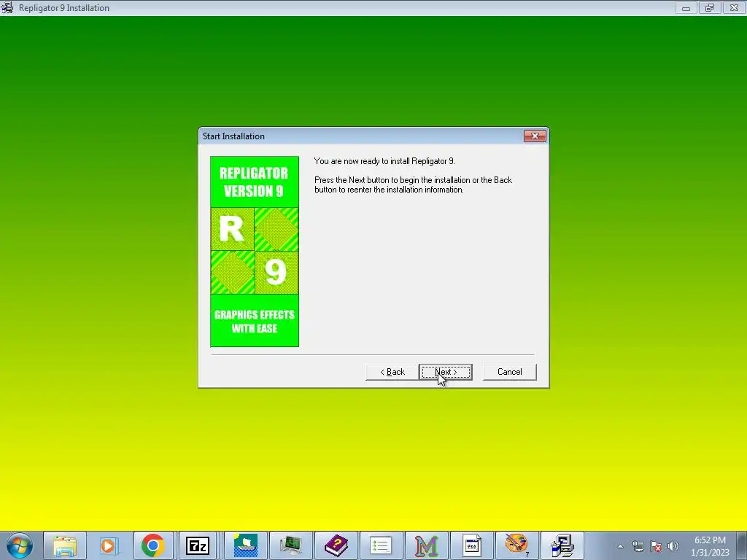
Task: Open the sailing ship taskbar app
Action: (246, 545)
